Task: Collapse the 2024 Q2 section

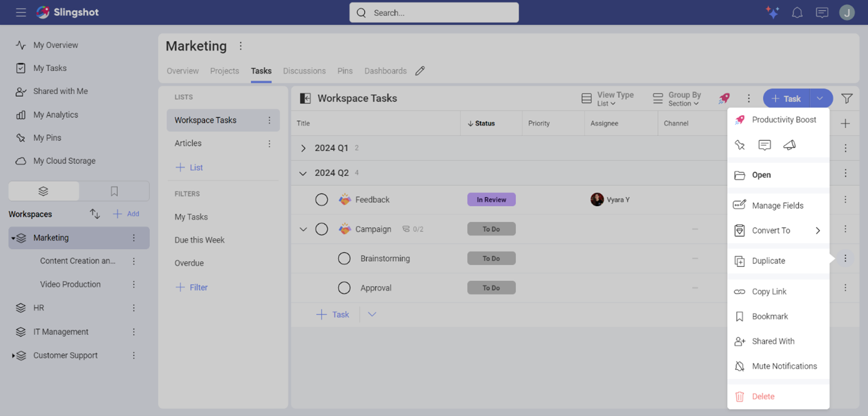Action: [303, 173]
